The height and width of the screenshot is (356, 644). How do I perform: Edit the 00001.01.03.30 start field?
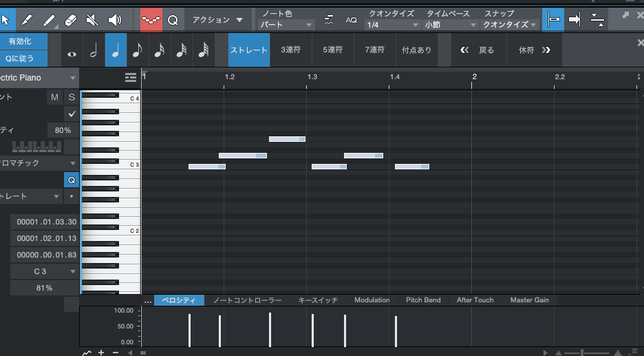point(45,222)
